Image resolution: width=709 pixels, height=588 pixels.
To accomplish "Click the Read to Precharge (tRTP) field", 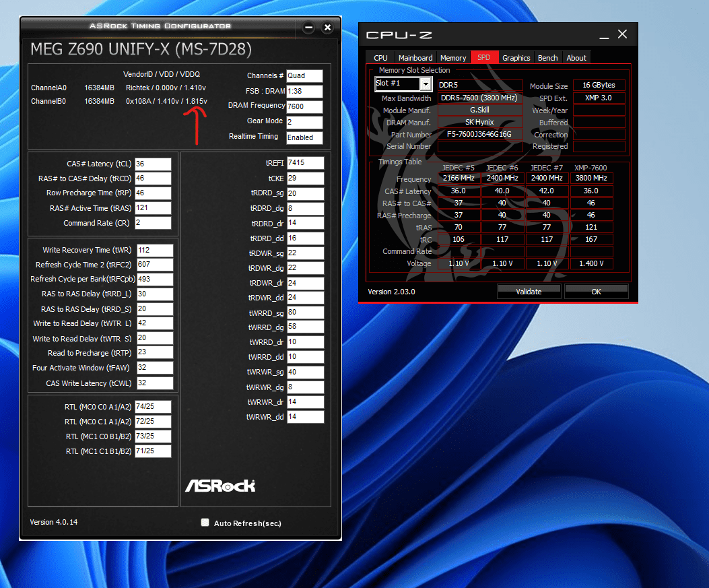I will tap(155, 352).
